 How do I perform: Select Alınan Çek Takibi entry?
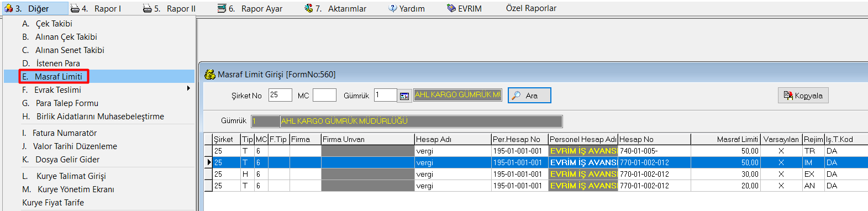[99, 37]
